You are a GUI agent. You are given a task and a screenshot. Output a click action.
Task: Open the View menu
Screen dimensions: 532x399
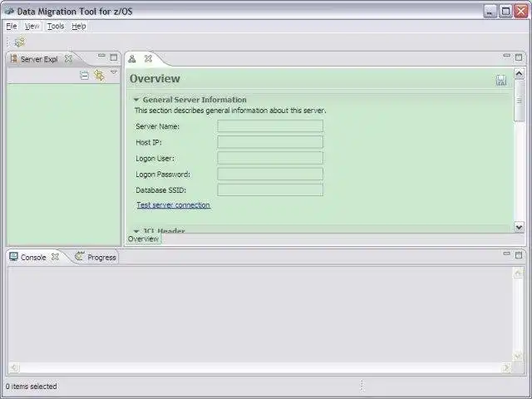point(32,26)
